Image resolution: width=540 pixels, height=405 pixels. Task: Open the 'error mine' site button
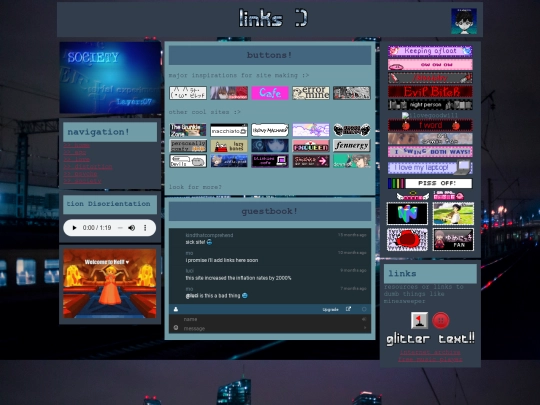[311, 93]
